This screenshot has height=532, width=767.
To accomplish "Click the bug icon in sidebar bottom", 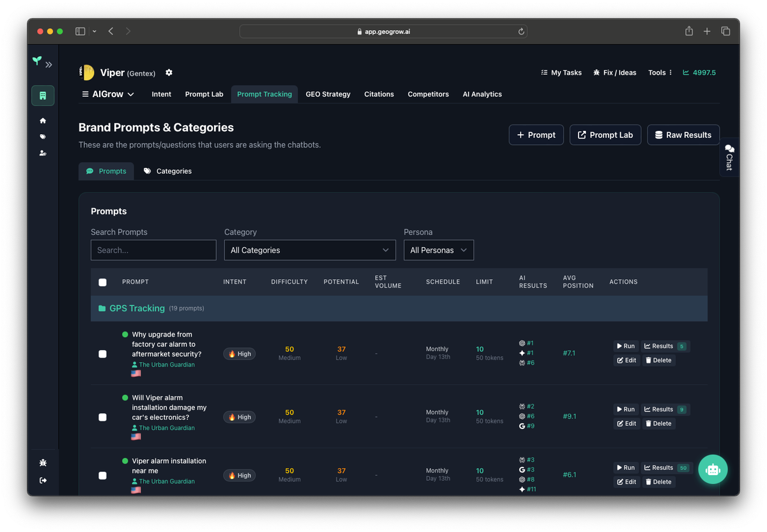I will 43,462.
